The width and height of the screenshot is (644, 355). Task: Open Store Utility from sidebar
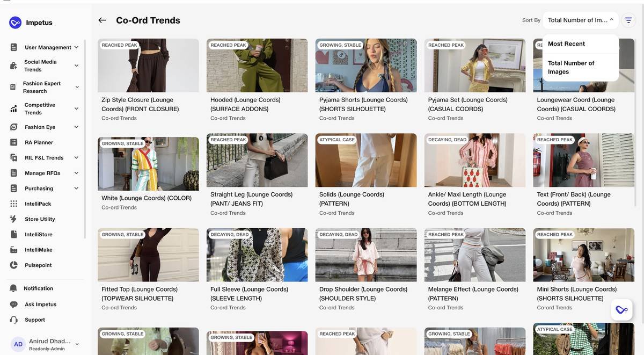[40, 219]
